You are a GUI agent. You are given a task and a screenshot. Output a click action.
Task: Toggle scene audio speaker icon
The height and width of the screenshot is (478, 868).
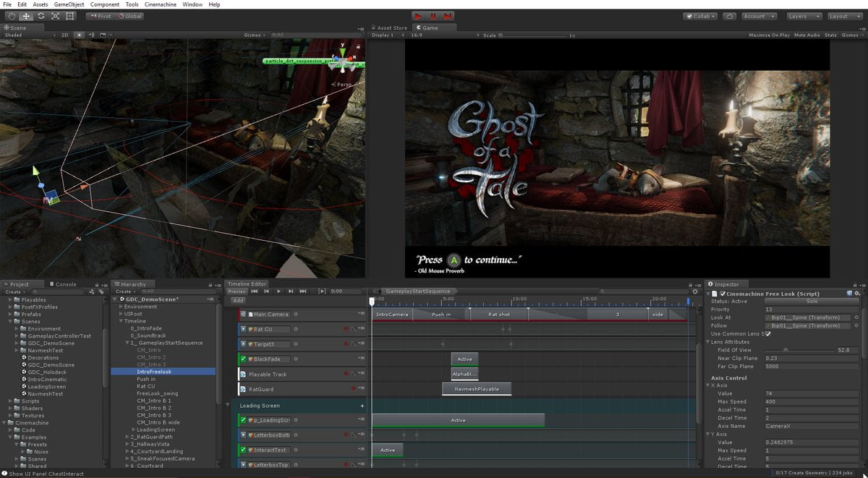pos(91,35)
